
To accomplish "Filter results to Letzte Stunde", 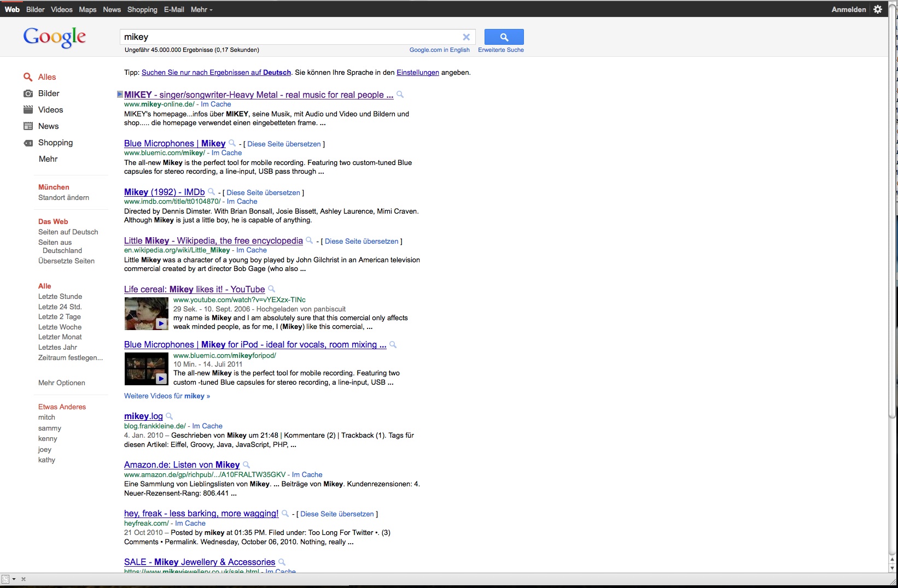I will pyautogui.click(x=60, y=297).
